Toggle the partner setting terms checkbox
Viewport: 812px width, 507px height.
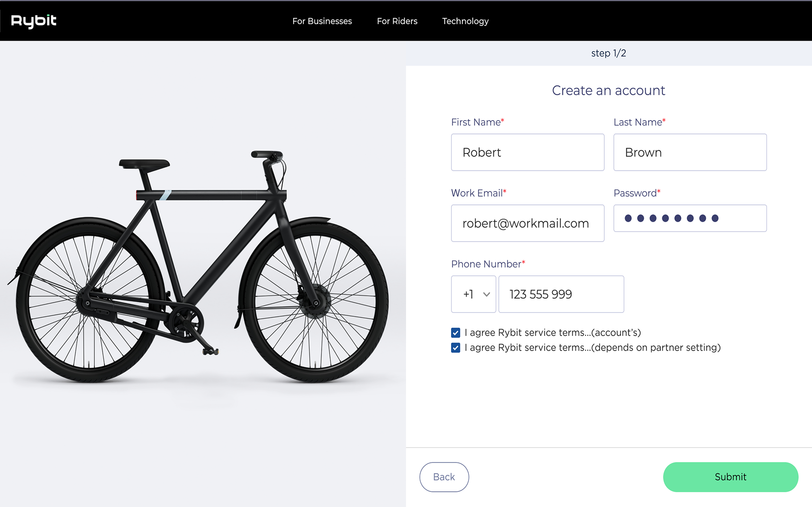456,348
